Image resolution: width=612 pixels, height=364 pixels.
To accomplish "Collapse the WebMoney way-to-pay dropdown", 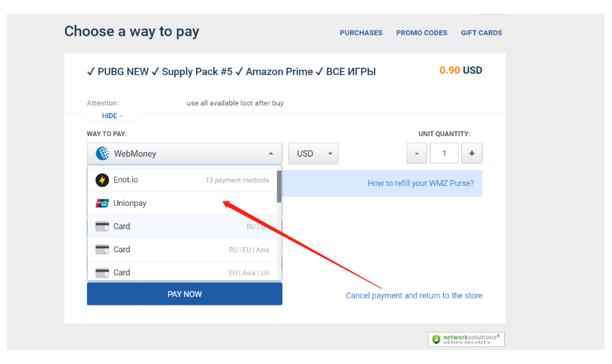I will 185,153.
